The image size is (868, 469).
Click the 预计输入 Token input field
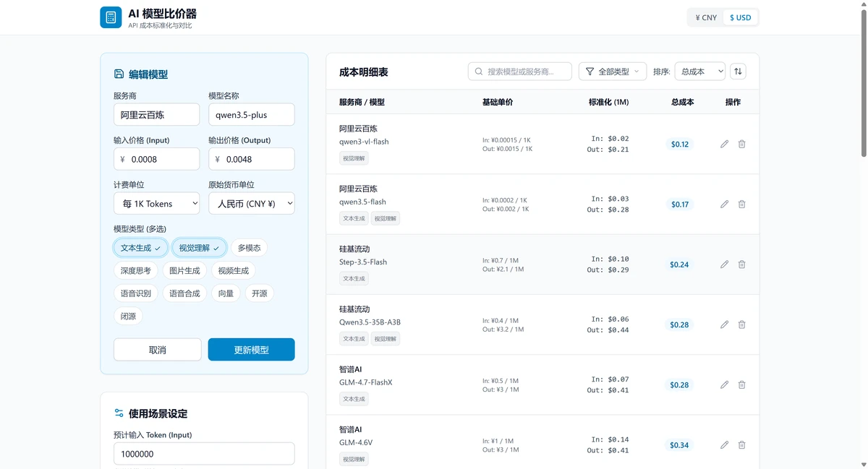click(x=204, y=454)
